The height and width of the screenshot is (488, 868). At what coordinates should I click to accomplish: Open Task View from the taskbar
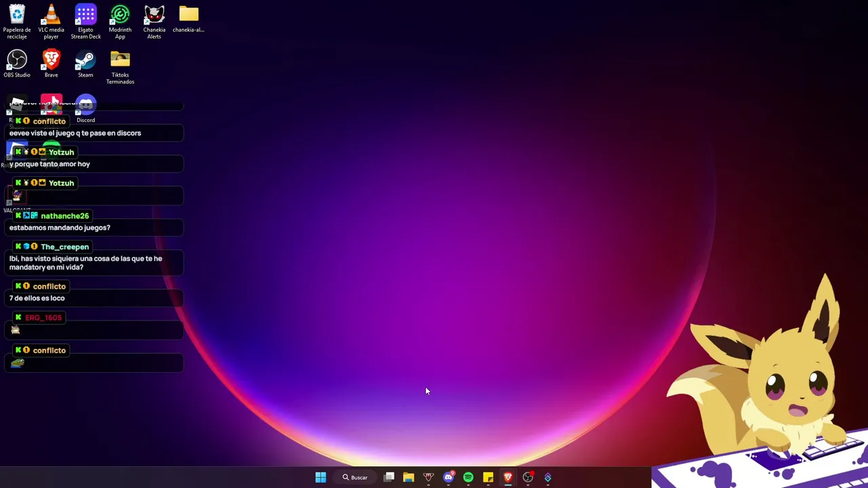point(389,478)
